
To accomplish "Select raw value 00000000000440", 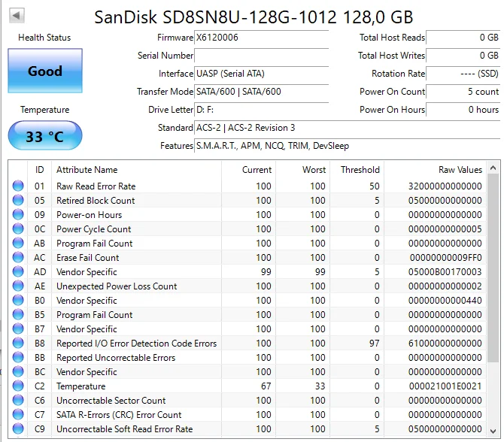I will [x=445, y=301].
